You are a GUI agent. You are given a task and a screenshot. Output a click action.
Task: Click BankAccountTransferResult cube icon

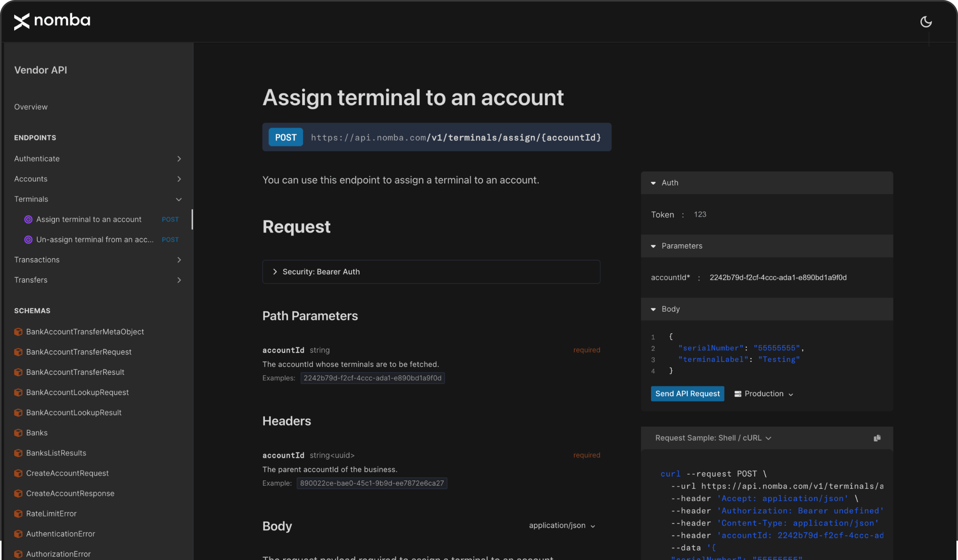(18, 372)
